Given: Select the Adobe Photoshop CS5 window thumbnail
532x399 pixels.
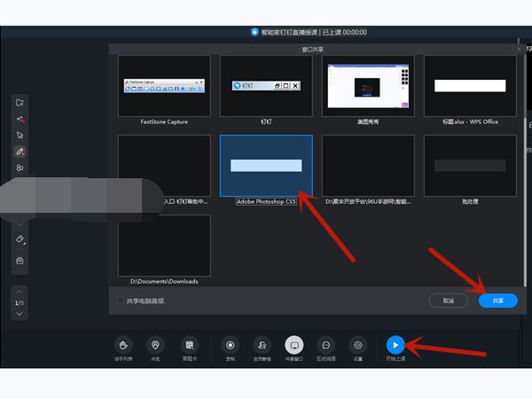Looking at the screenshot, I should pyautogui.click(x=266, y=166).
